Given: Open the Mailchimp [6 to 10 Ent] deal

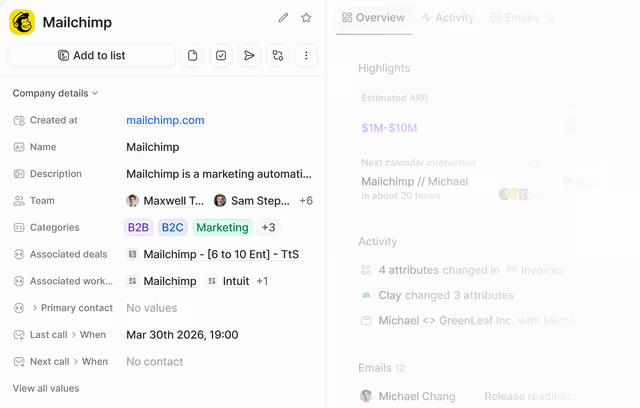Looking at the screenshot, I should pos(221,255).
